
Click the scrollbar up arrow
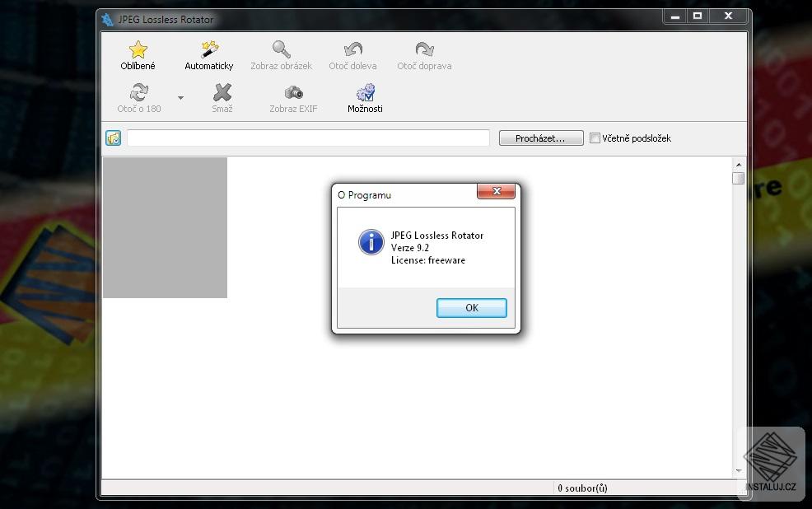[737, 163]
